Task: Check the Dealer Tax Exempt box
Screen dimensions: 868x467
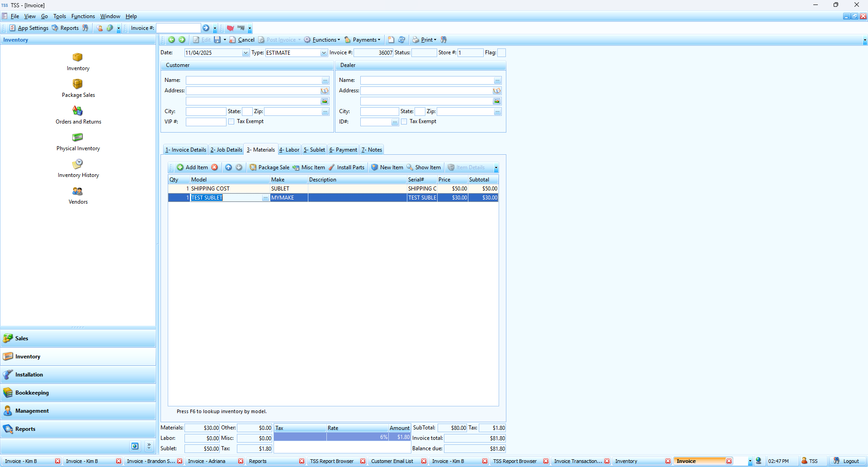Action: pyautogui.click(x=404, y=122)
